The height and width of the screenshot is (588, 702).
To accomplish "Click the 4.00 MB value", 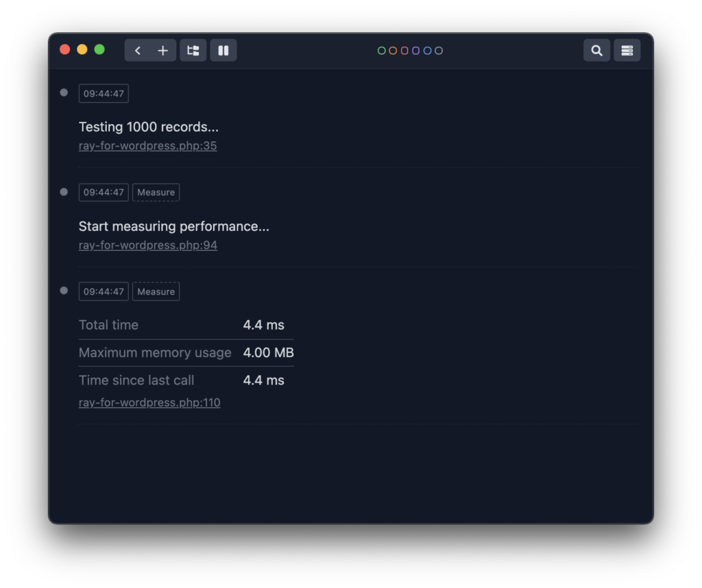I will (x=269, y=353).
